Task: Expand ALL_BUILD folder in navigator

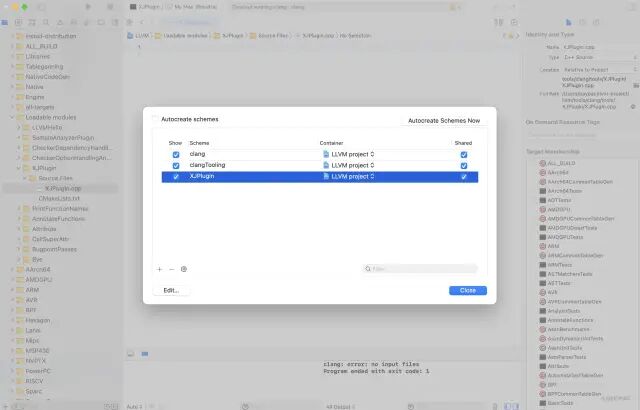Action: 12,47
